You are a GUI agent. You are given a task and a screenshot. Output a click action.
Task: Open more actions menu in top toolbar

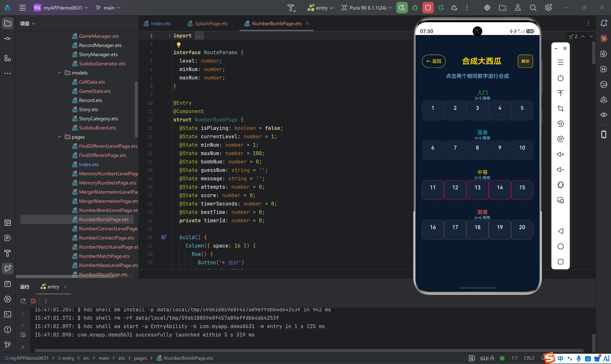(467, 8)
